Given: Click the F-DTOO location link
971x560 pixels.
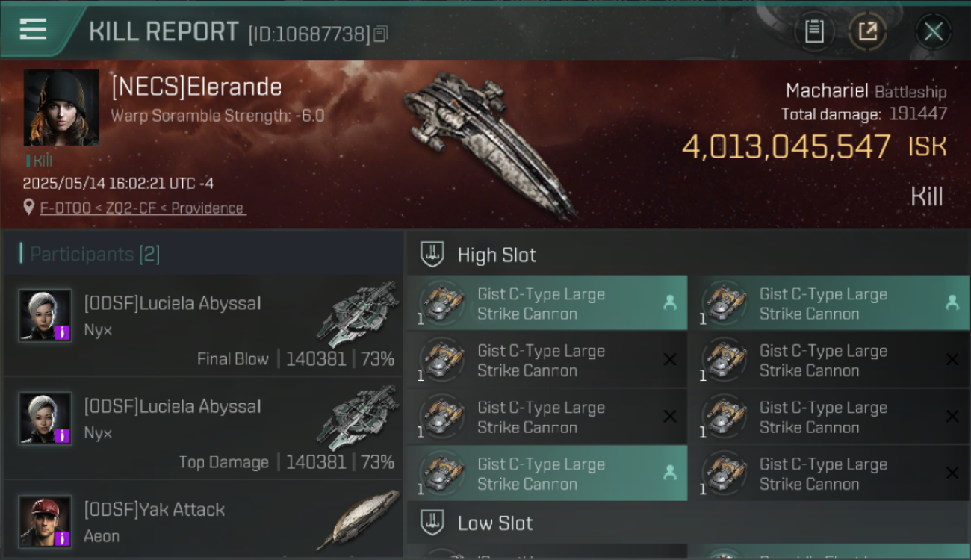Looking at the screenshot, I should 143,208.
